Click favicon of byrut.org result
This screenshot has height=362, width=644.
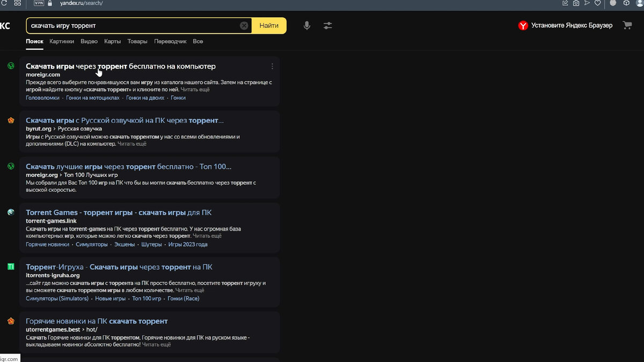(11, 120)
